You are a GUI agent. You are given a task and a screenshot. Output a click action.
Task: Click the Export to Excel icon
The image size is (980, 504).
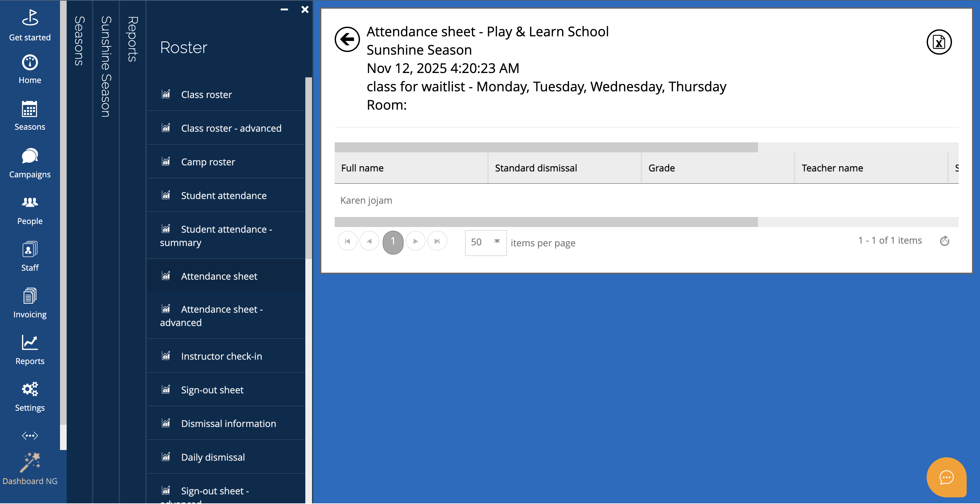pos(939,42)
